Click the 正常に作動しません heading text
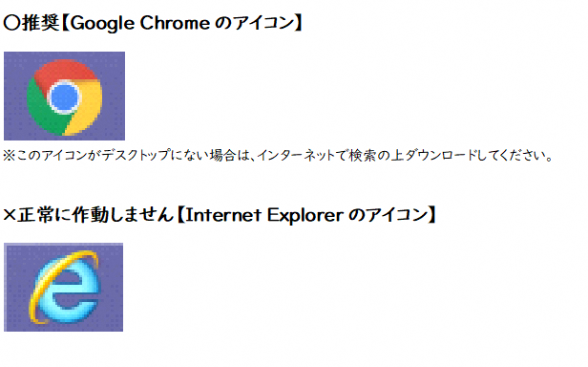The width and height of the screenshot is (588, 367). (95, 215)
